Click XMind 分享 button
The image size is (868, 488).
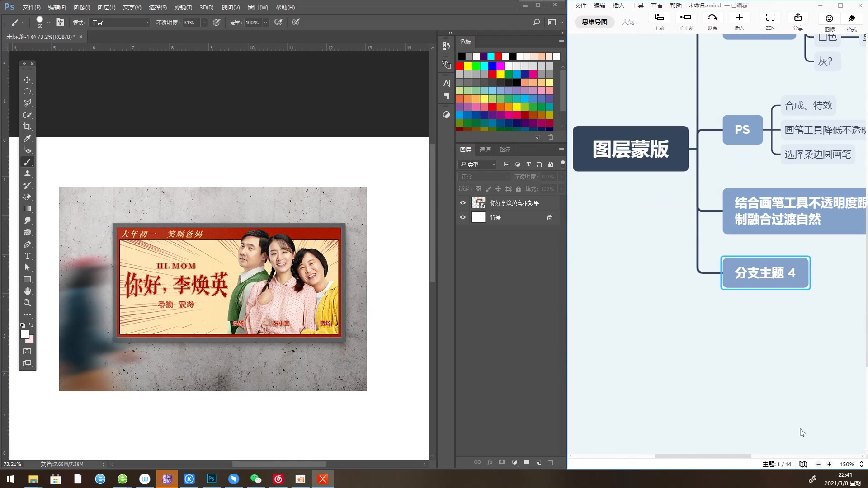coord(798,21)
